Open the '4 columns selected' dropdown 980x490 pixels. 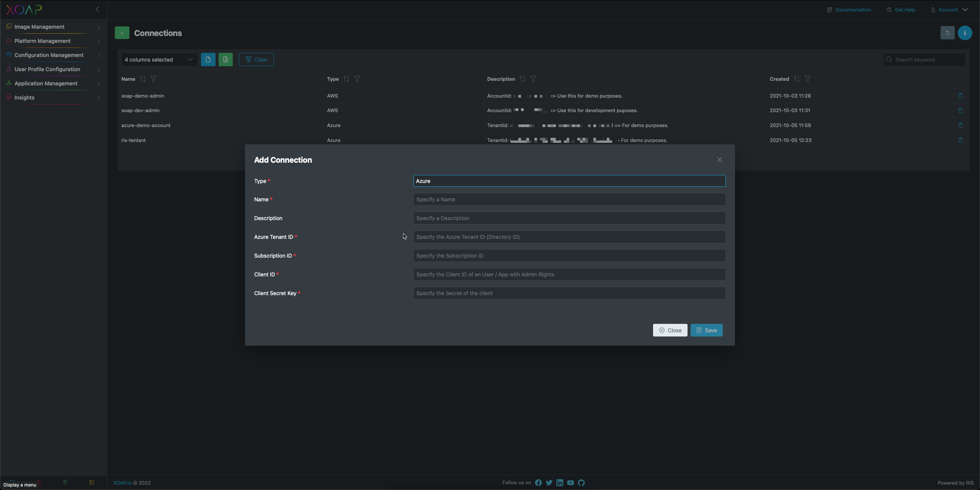[x=159, y=60]
